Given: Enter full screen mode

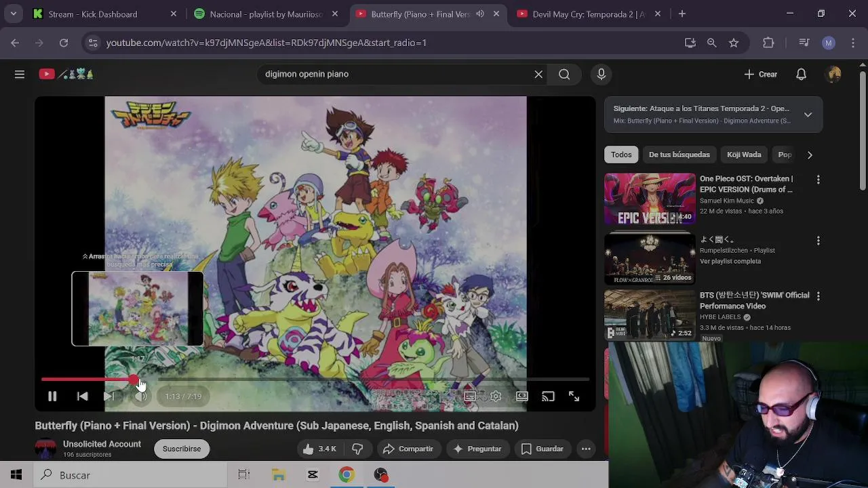Looking at the screenshot, I should (574, 396).
